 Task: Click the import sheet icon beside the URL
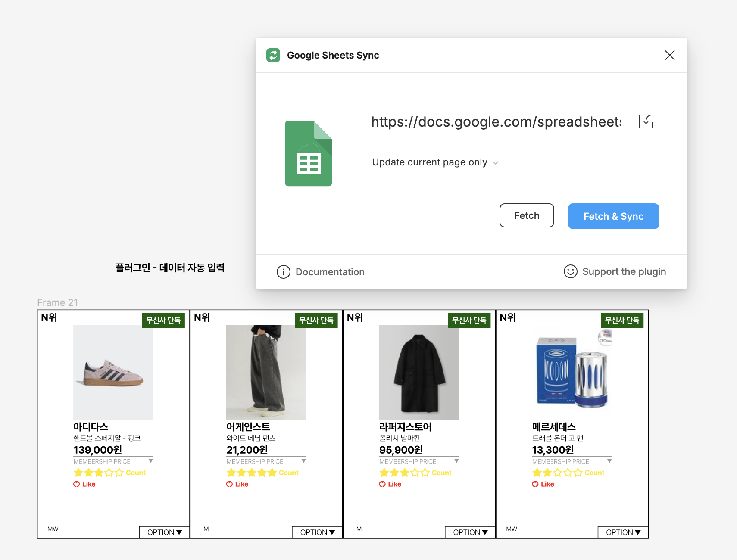[645, 121]
